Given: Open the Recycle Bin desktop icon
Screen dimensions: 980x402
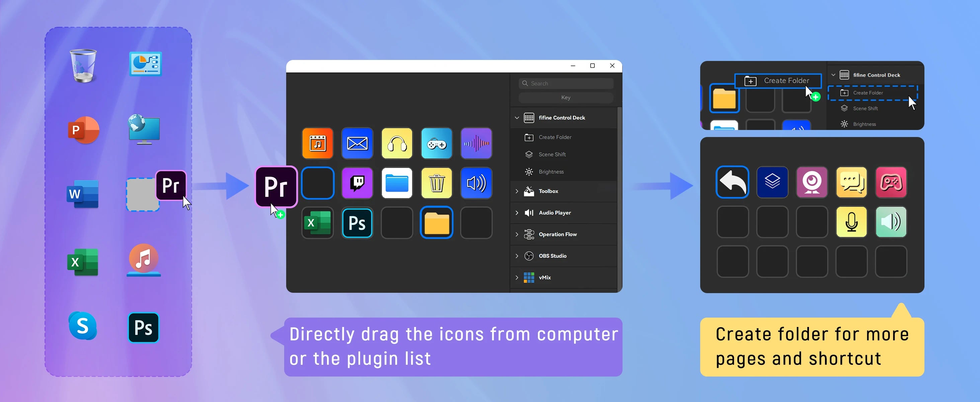Looking at the screenshot, I should [83, 65].
